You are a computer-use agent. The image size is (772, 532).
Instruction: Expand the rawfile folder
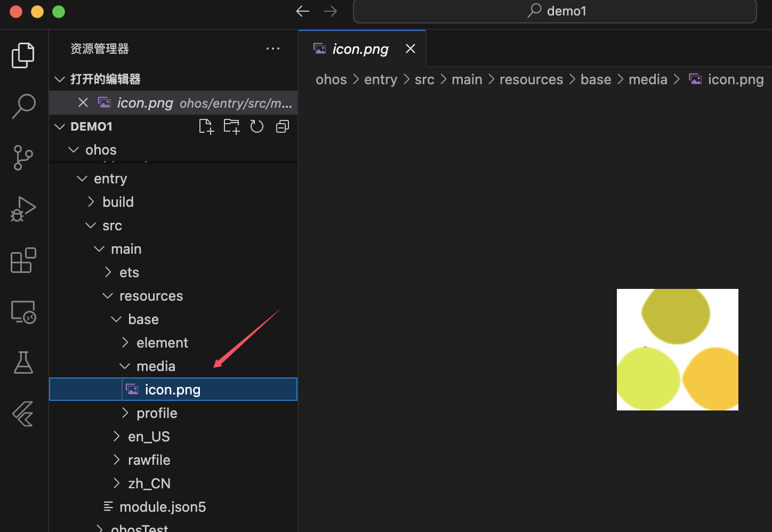173,460
